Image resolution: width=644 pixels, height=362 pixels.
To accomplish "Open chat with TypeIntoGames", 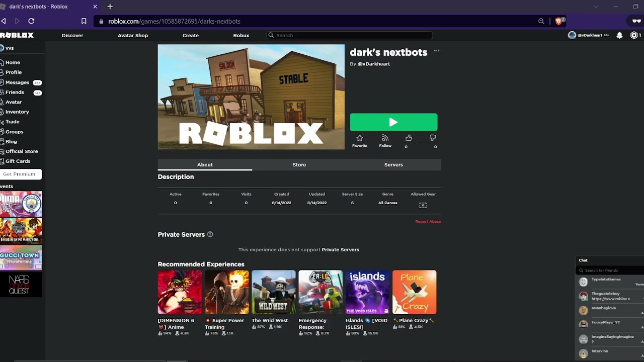I will [x=610, y=282].
